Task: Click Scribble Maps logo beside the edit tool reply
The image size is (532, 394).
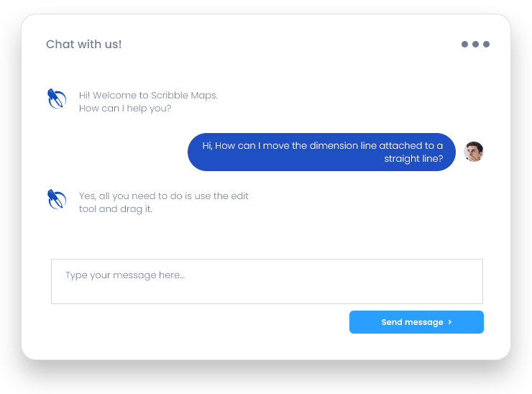Action: 57,198
